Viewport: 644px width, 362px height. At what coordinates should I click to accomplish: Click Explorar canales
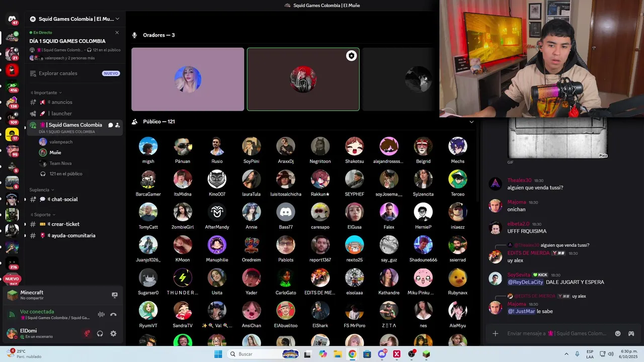[74, 73]
